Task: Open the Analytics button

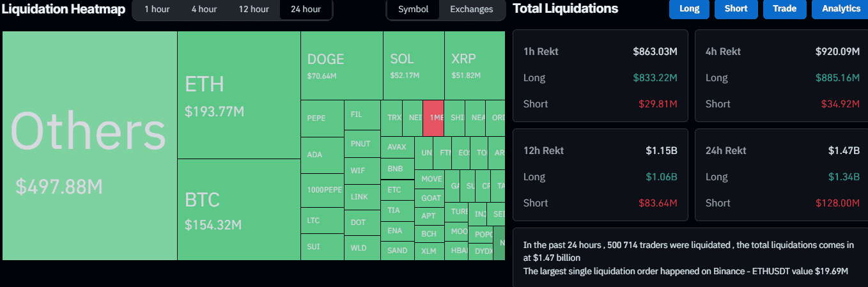Action: coord(841,9)
